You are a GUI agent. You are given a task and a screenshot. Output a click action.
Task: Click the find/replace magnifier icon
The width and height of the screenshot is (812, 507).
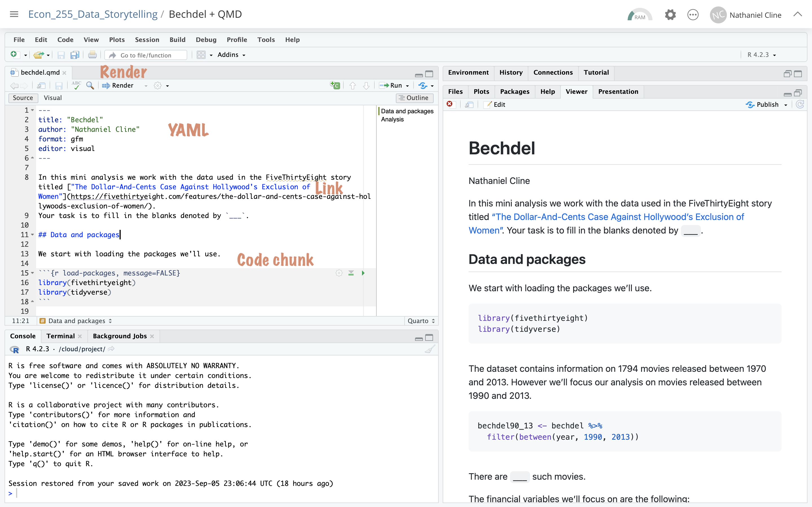click(90, 86)
